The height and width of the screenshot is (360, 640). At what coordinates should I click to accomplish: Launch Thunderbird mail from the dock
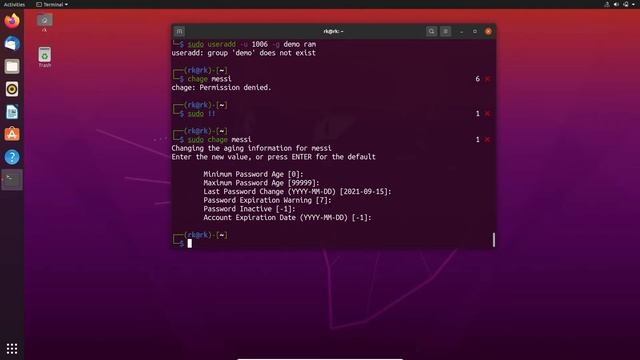(12, 43)
